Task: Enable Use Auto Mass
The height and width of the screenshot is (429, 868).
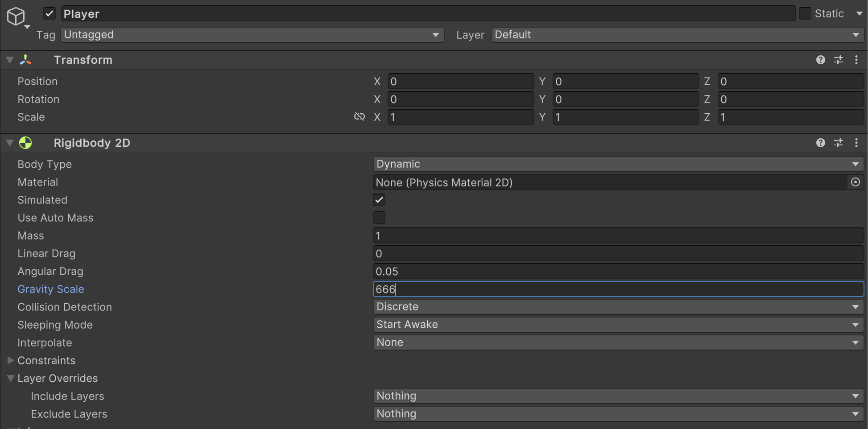Action: pos(379,218)
